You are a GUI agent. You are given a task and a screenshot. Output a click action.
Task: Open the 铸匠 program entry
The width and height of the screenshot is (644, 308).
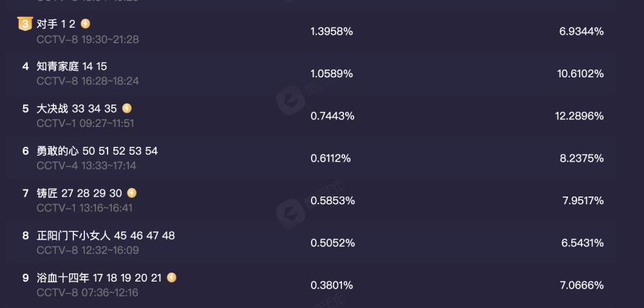(x=79, y=193)
